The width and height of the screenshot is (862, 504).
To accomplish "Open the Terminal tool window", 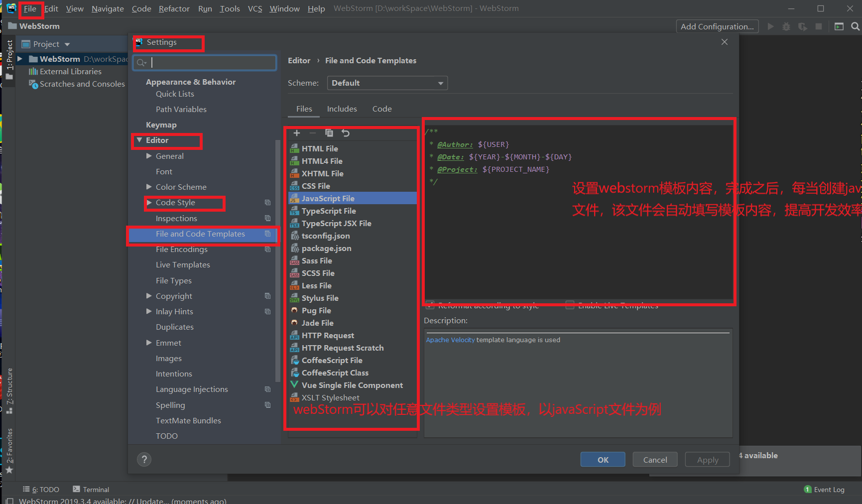I will point(91,490).
